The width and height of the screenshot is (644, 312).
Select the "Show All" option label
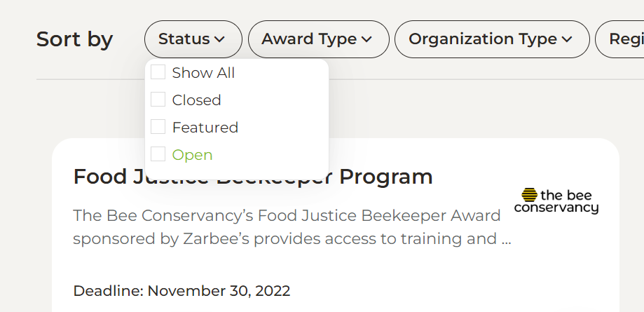(203, 73)
